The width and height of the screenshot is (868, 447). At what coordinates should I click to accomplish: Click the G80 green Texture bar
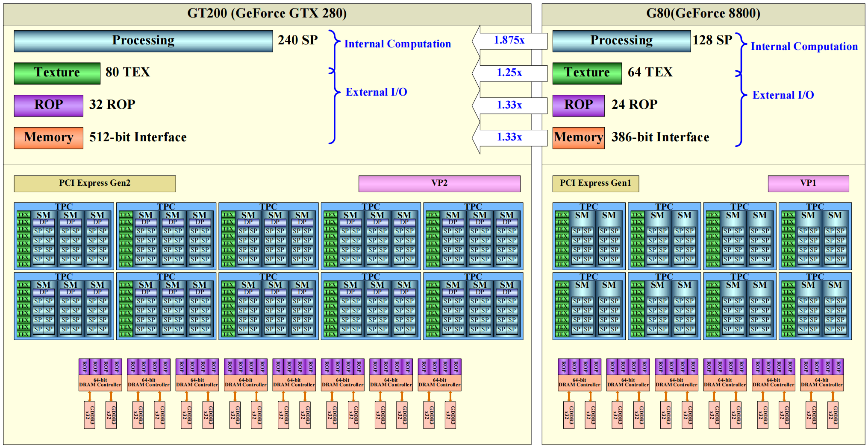tap(587, 73)
